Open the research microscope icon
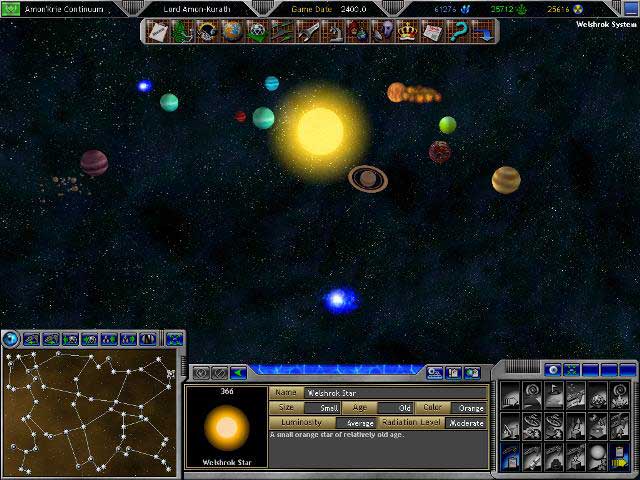Image resolution: width=640 pixels, height=480 pixels. pos(335,32)
